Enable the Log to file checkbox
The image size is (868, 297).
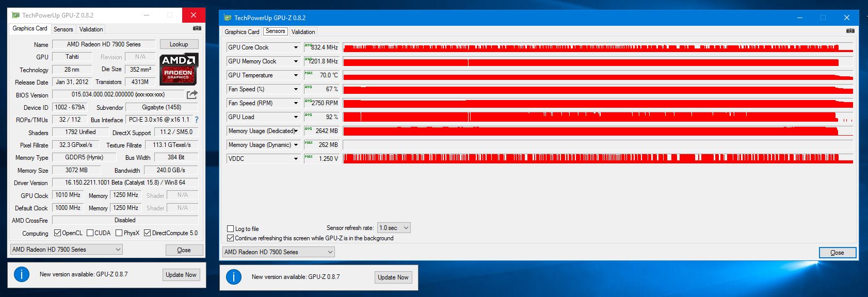tap(231, 228)
